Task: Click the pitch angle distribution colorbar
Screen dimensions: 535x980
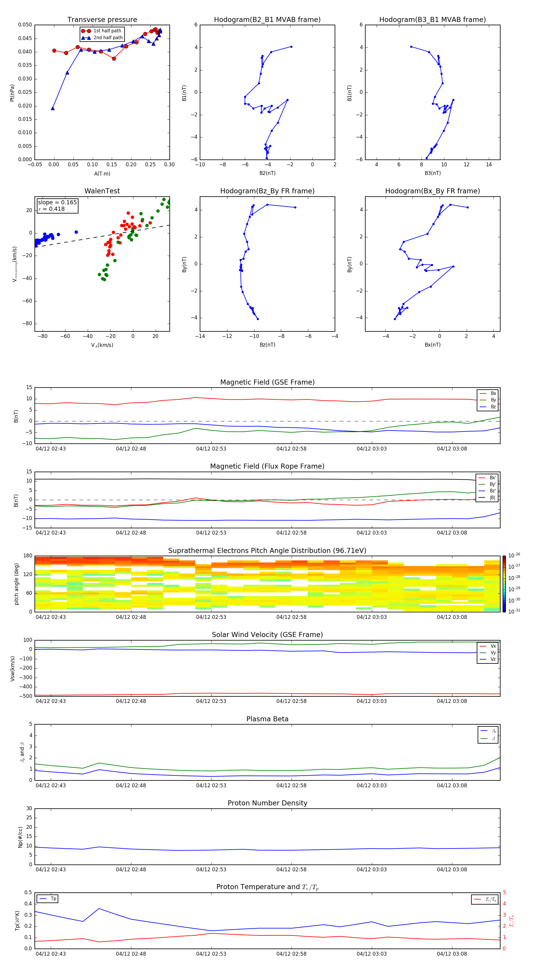Action: [x=504, y=584]
